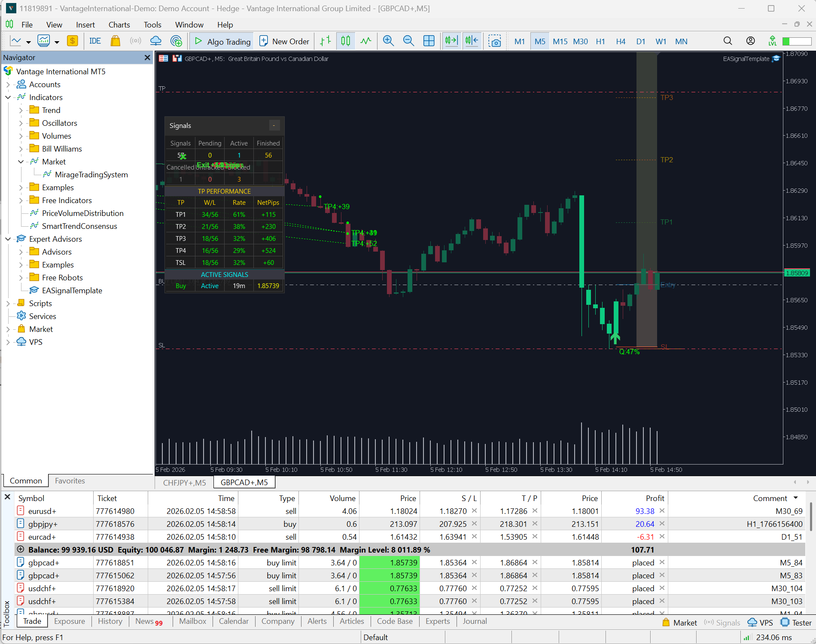Select line chart display mode
The width and height of the screenshot is (816, 644).
[365, 41]
